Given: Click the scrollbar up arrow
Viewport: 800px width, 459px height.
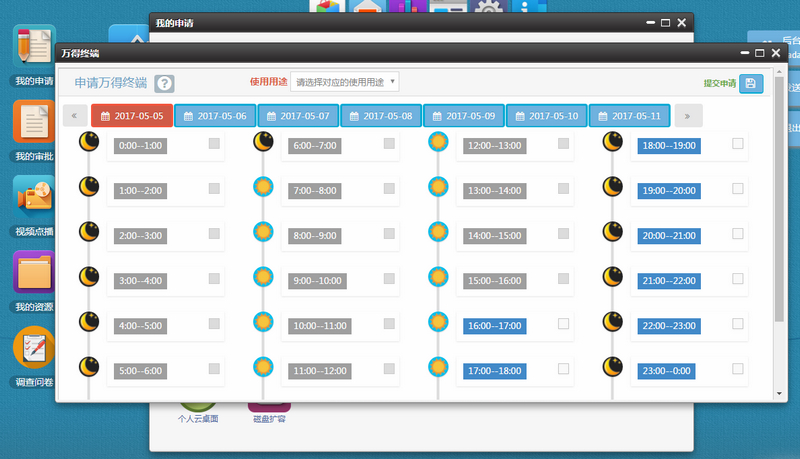Looking at the screenshot, I should point(779,72).
